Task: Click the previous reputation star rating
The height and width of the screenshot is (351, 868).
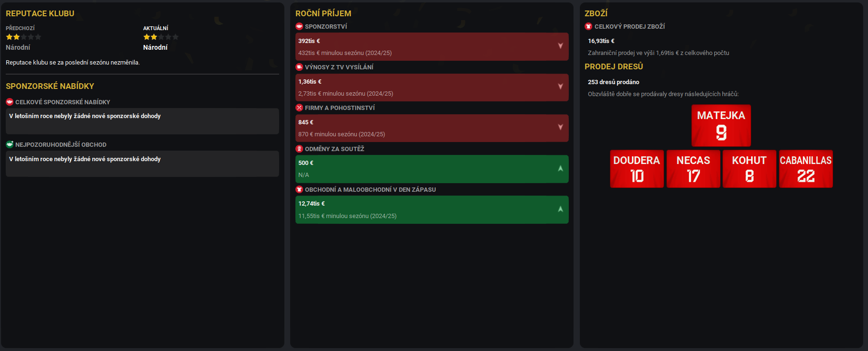Action: 23,37
